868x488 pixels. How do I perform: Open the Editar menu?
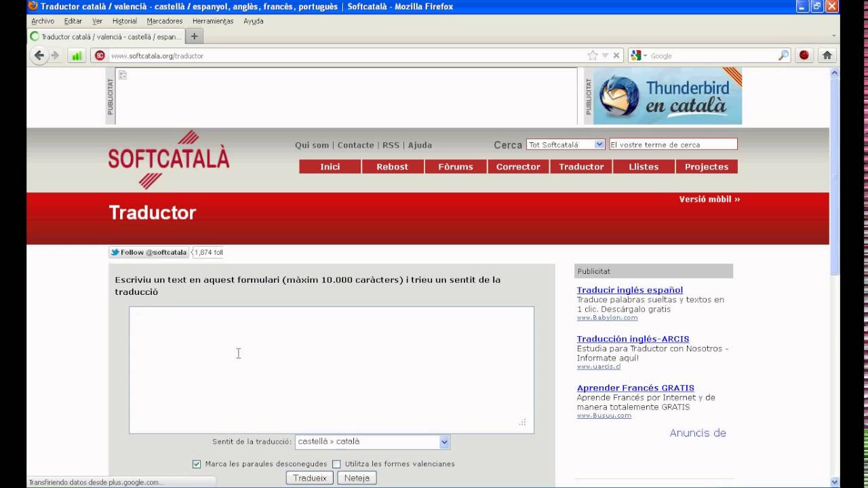click(x=73, y=21)
